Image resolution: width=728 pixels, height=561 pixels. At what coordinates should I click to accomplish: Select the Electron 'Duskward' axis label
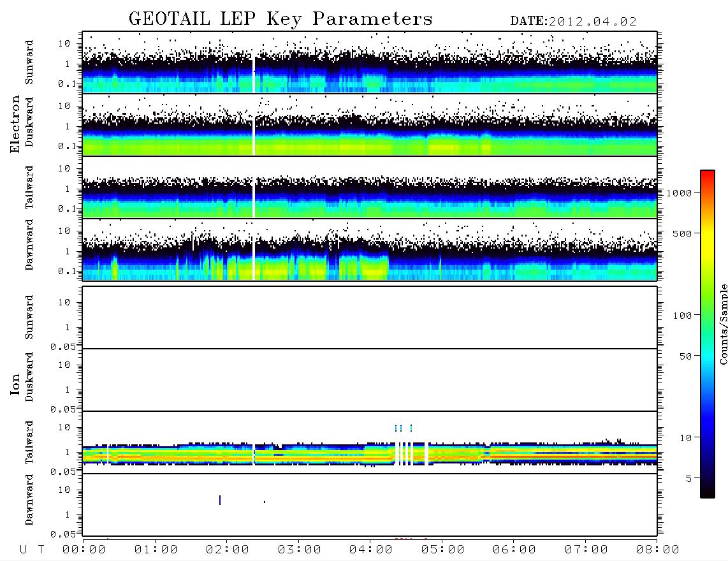[x=29, y=122]
